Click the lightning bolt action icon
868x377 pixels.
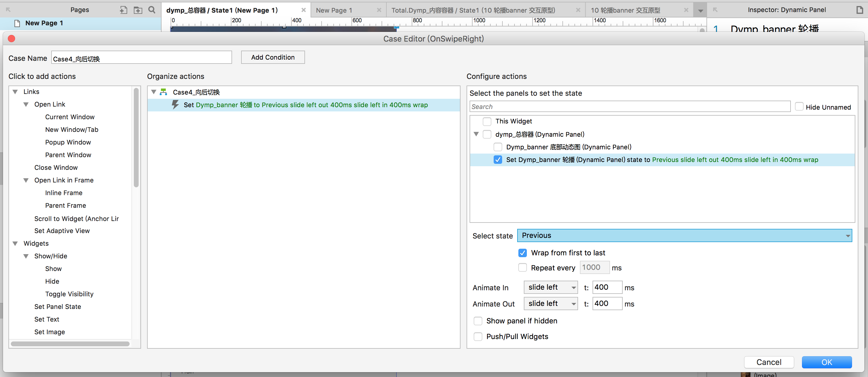[x=175, y=105]
